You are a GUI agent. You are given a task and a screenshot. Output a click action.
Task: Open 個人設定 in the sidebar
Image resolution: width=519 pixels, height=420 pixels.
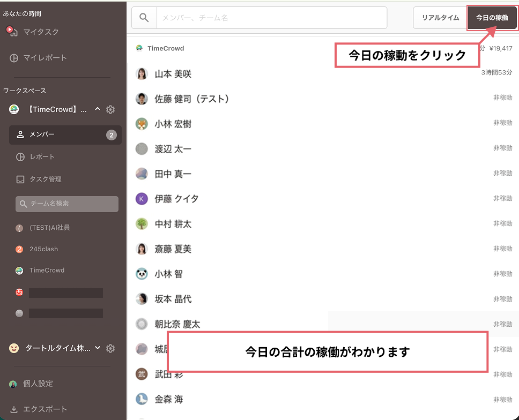38,384
